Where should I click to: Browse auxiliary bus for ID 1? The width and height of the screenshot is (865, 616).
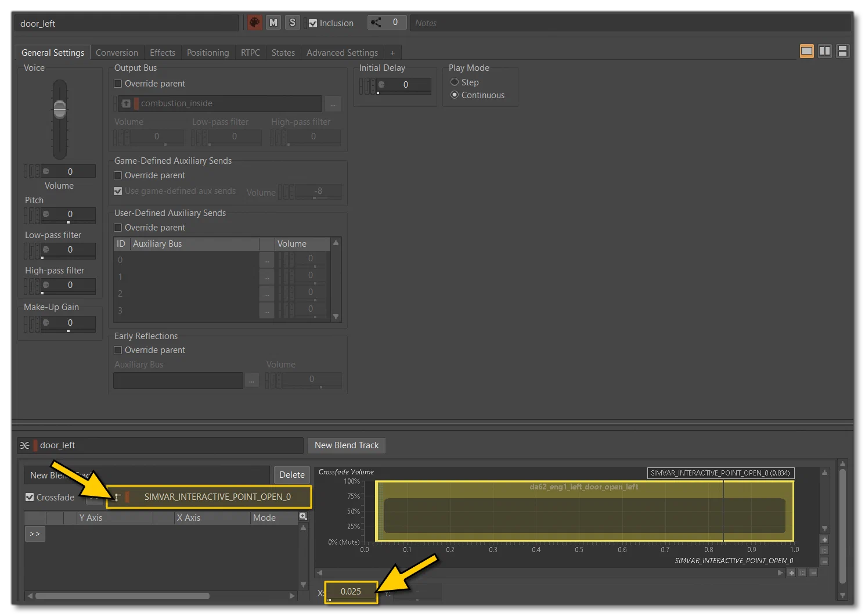click(266, 277)
